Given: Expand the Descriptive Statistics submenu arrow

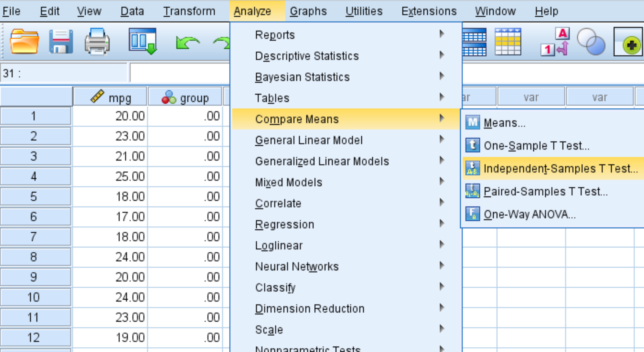Looking at the screenshot, I should click(x=442, y=55).
